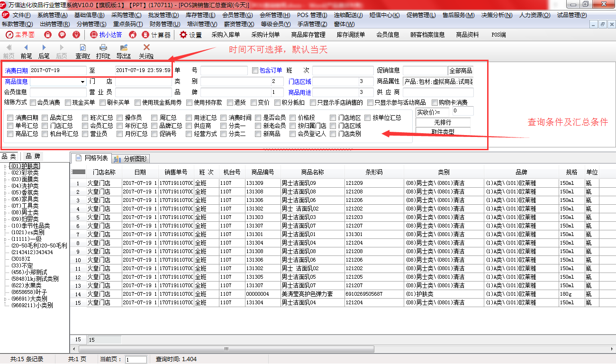Open the 文件(F) menu

click(x=21, y=15)
